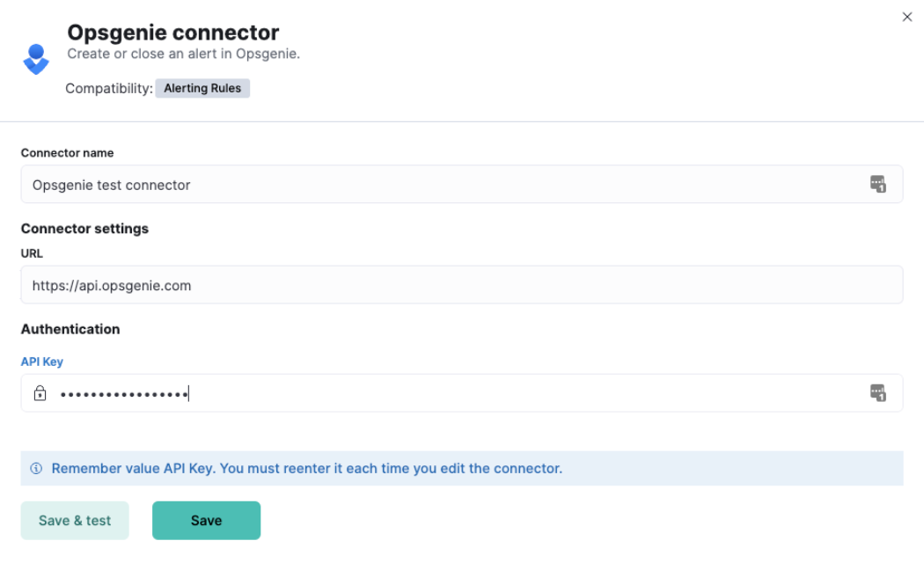Click the Authentication heading

click(70, 328)
